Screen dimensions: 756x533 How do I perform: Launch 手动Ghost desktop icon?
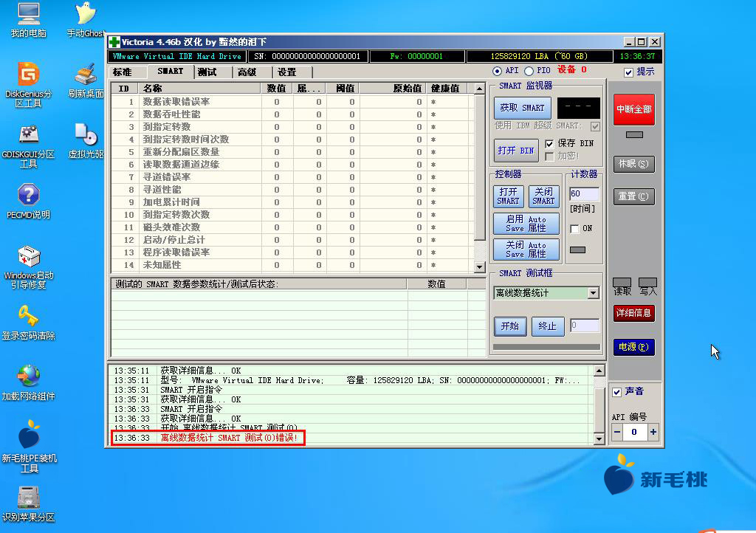click(86, 20)
